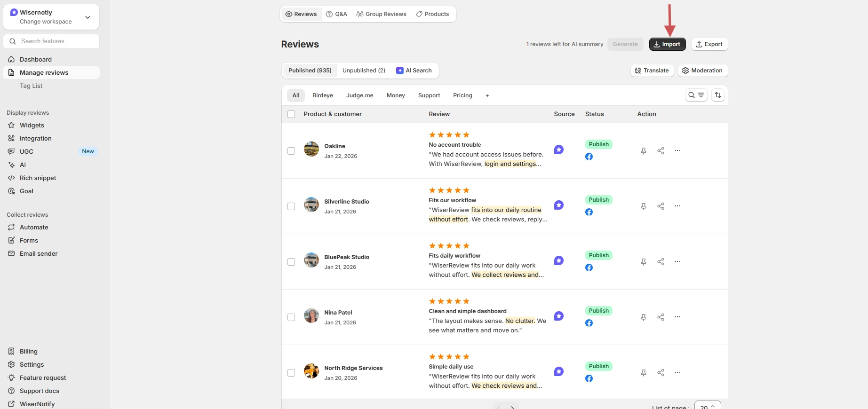Click Facebook icon in BluePeak Studio row

point(589,267)
